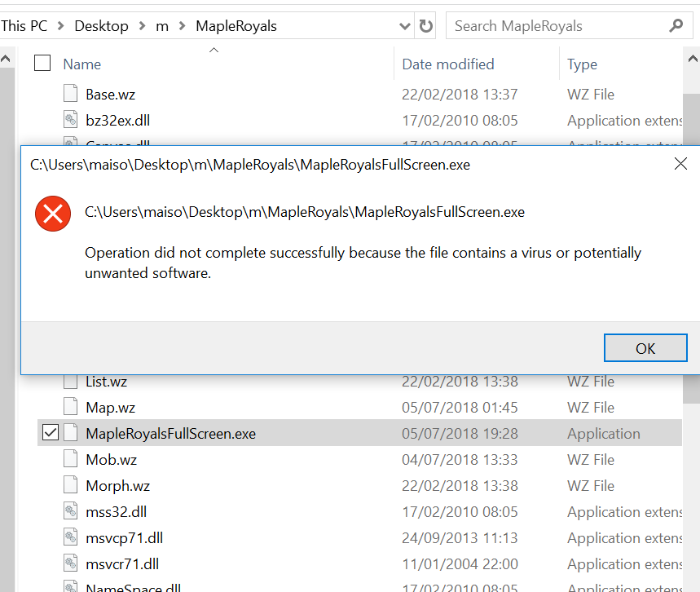This screenshot has width=700, height=592.
Task: Uncheck the MapleRoyalsFullScreen.exe checkbox
Action: (x=51, y=432)
